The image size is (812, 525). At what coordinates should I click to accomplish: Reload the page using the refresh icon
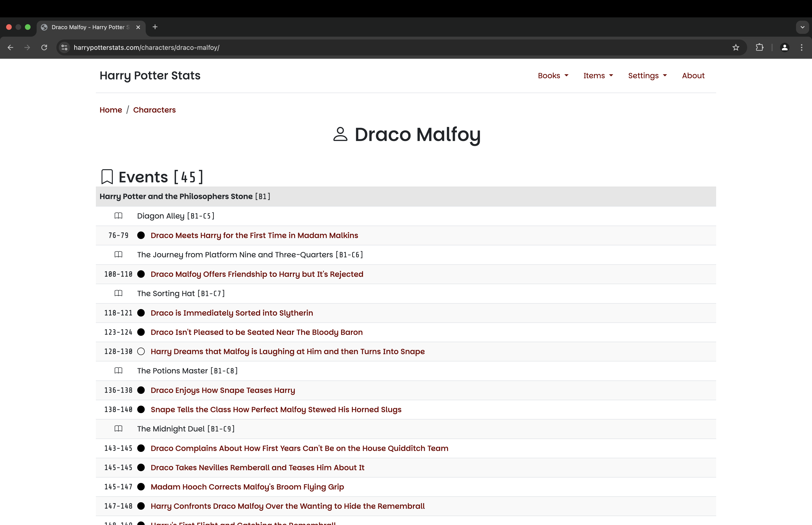coord(44,47)
